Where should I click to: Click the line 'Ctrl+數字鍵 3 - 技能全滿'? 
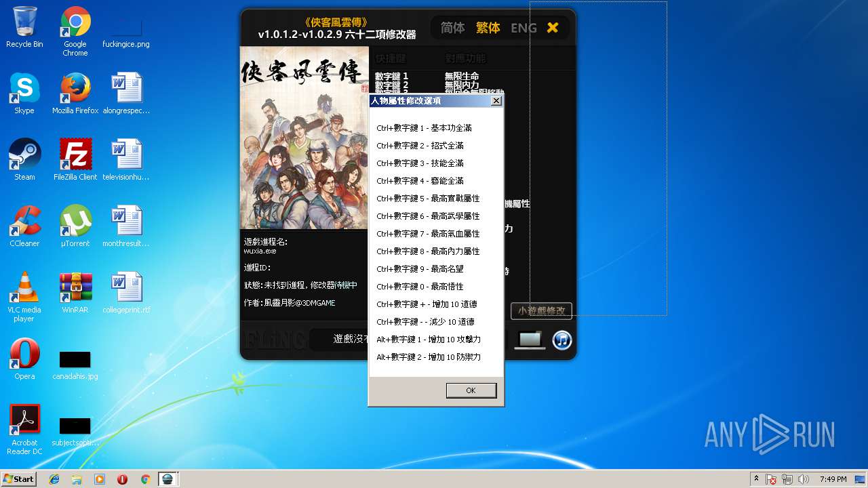click(x=420, y=163)
